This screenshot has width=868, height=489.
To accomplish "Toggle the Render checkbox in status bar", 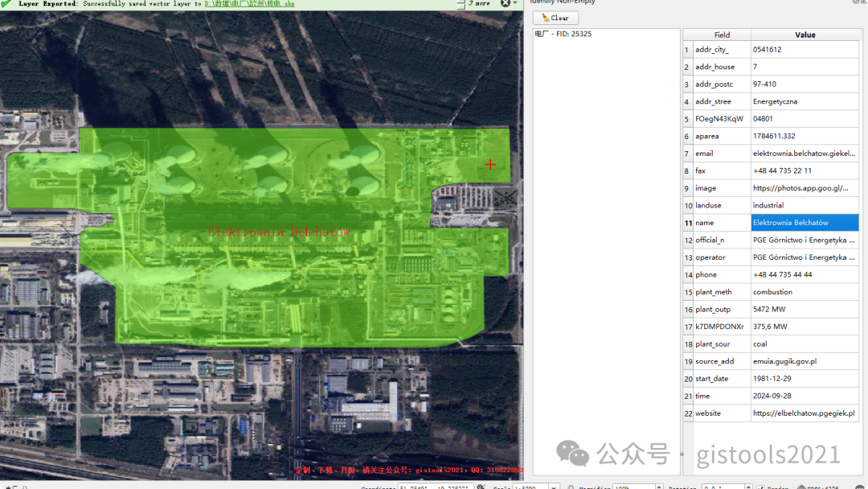I will pyautogui.click(x=760, y=487).
